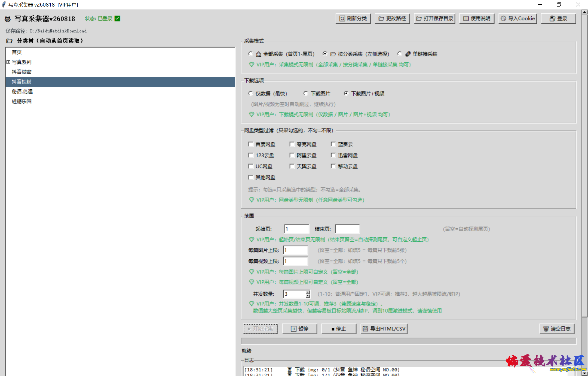This screenshot has width=588, height=376.
Task: Click the 起始页 input field
Action: 297,229
